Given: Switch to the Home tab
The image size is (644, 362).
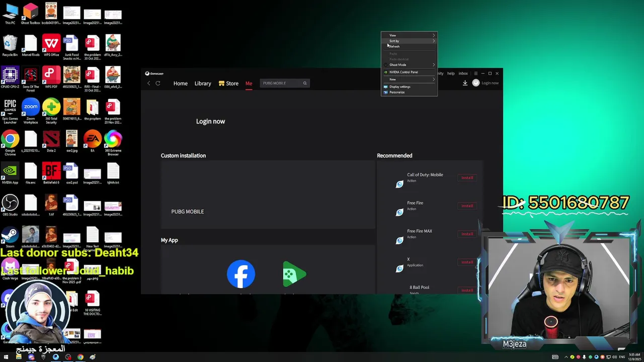Looking at the screenshot, I should (181, 83).
